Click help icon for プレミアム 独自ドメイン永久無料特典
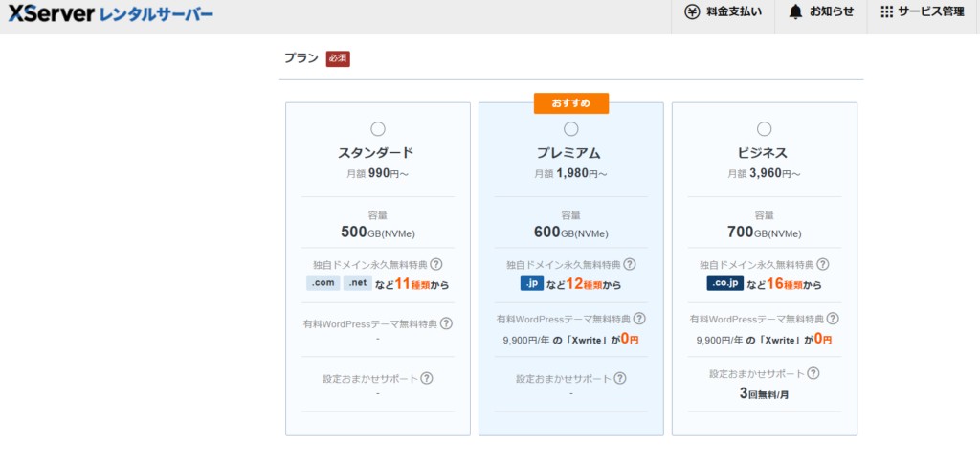The image size is (980, 466). coord(630,264)
